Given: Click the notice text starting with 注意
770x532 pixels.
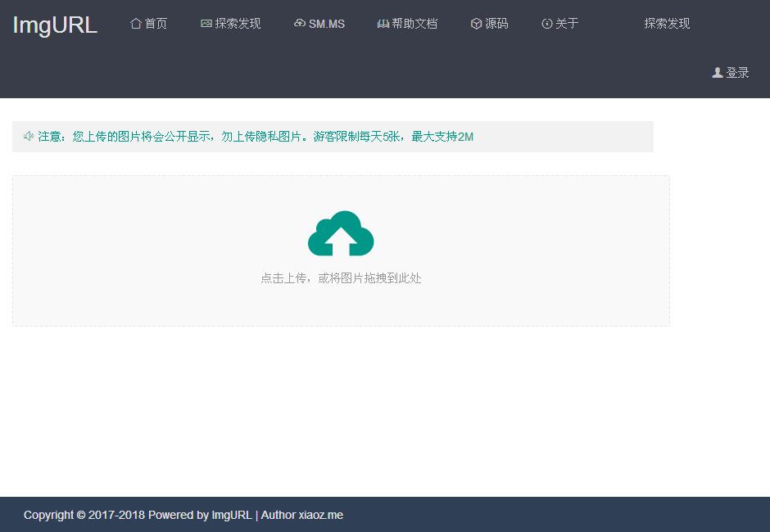Looking at the screenshot, I should point(256,137).
